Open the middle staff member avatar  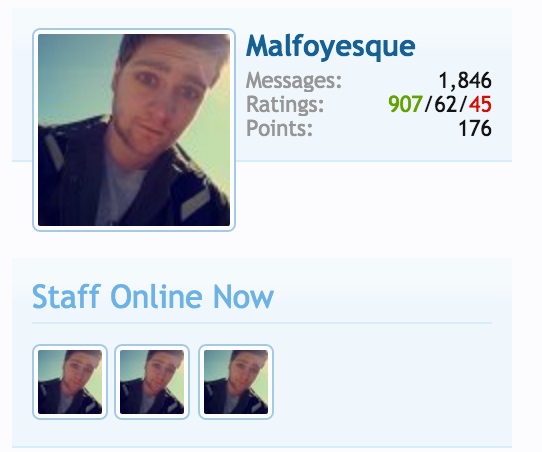coord(152,382)
